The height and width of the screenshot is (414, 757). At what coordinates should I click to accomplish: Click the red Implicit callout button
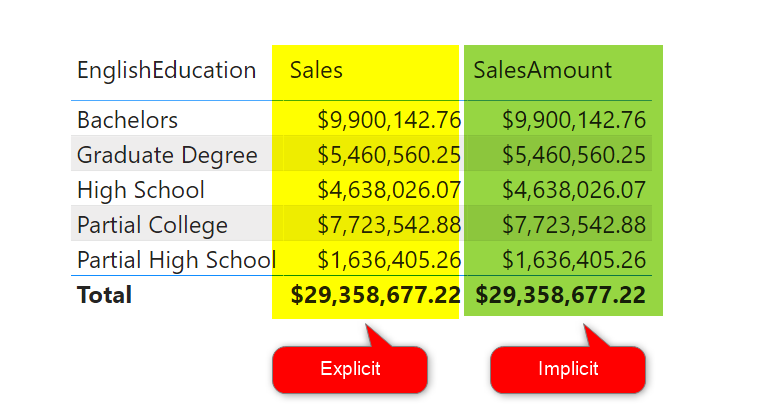tap(568, 370)
